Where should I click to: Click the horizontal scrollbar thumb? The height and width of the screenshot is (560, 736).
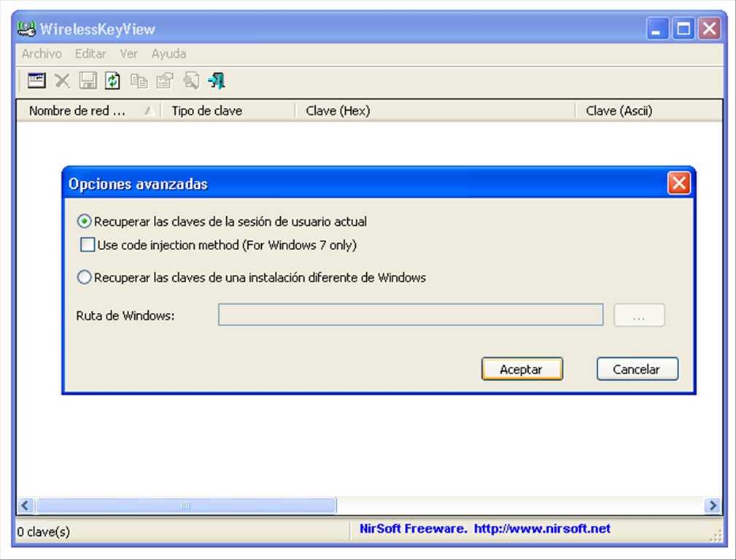186,505
